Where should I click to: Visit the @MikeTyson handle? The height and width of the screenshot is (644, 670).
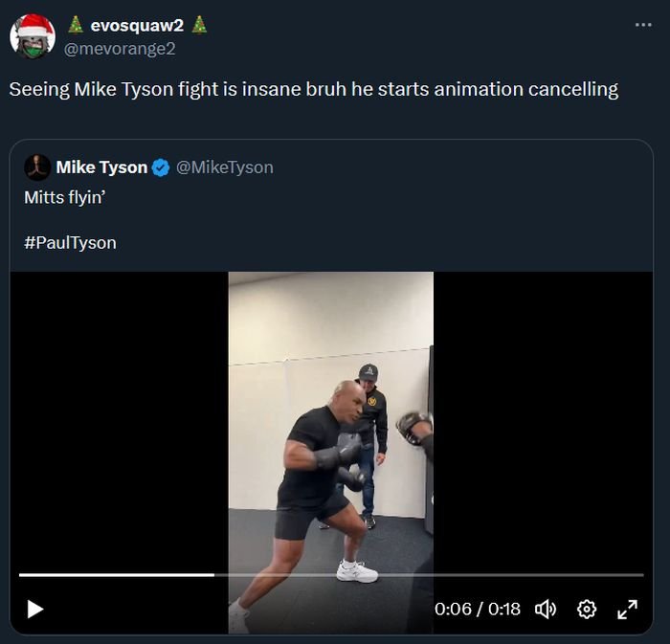pos(225,167)
